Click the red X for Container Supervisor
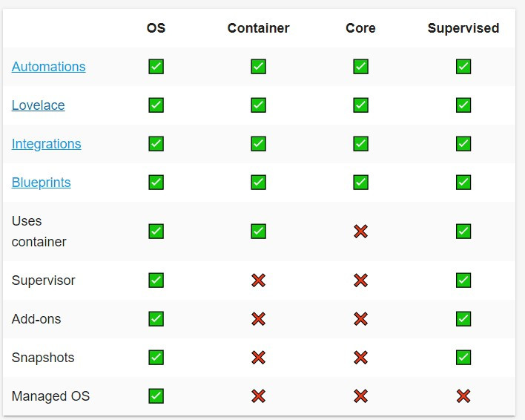Screen dimensions: 525x420 point(258,280)
